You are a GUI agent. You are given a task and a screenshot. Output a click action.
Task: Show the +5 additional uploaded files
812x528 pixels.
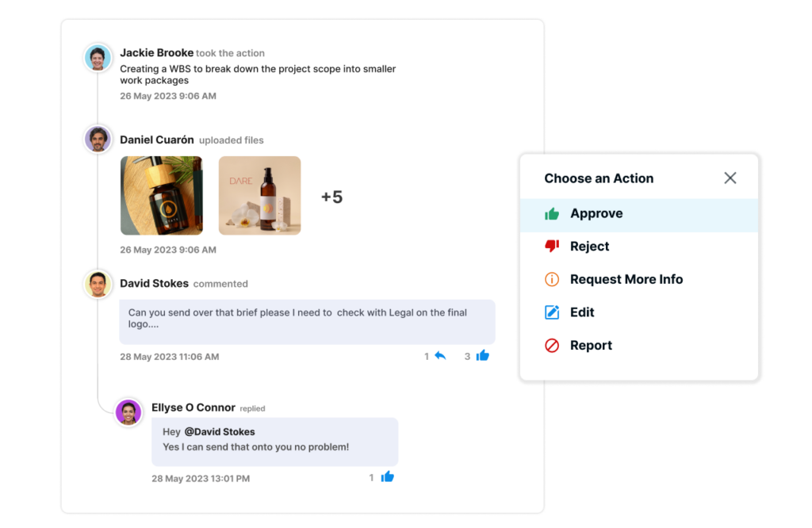tap(331, 197)
